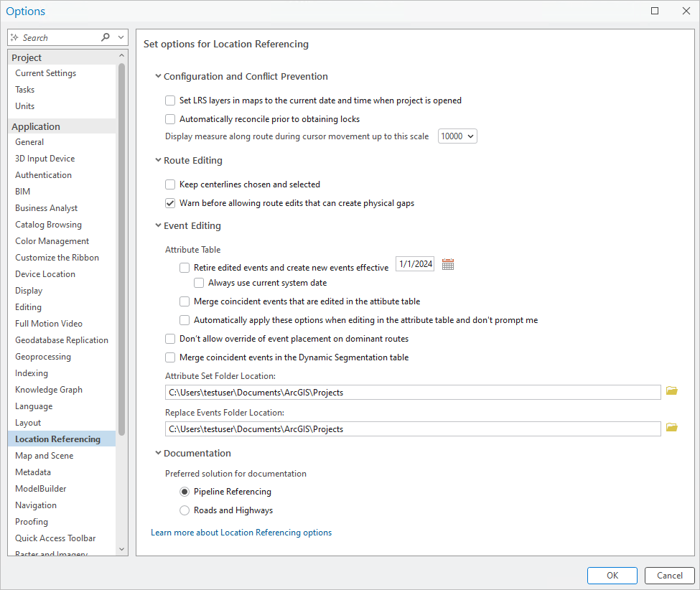Collapse the Configuration and Conflict Prevention section
This screenshot has height=590, width=700.
pos(158,77)
